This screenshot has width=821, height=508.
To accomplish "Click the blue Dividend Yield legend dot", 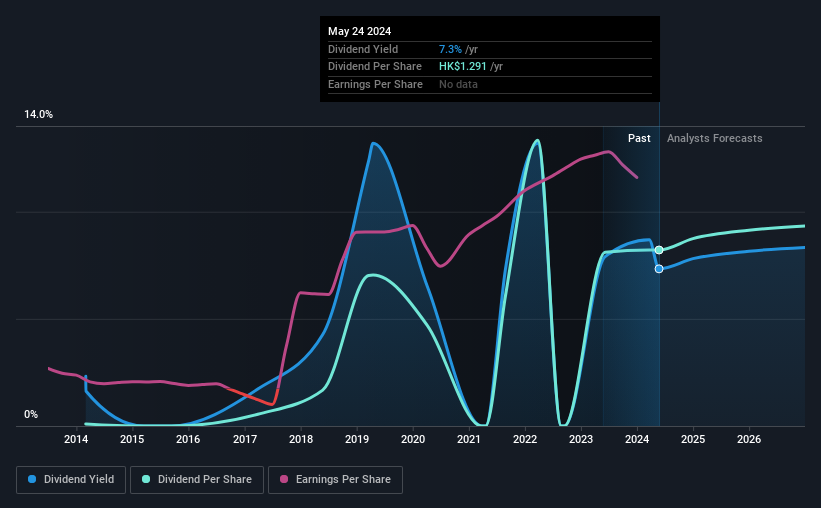I will (x=32, y=479).
